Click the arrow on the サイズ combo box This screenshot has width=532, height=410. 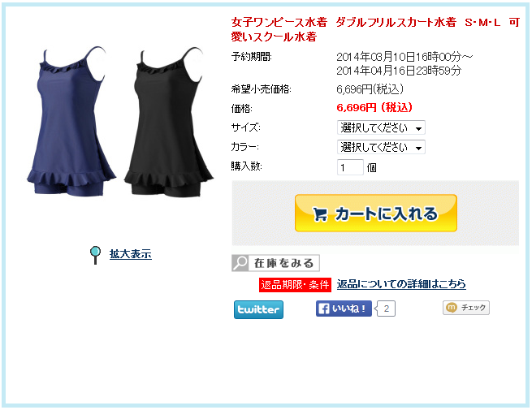coord(418,128)
